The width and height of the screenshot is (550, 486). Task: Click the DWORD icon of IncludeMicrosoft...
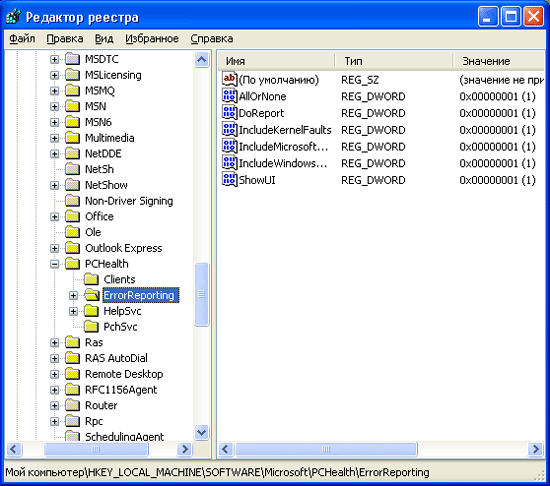tap(229, 146)
